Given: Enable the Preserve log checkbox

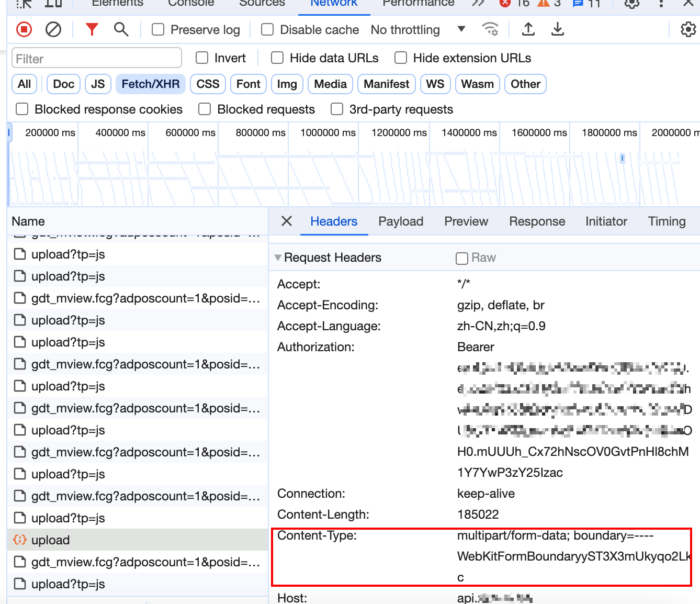Looking at the screenshot, I should tap(158, 30).
